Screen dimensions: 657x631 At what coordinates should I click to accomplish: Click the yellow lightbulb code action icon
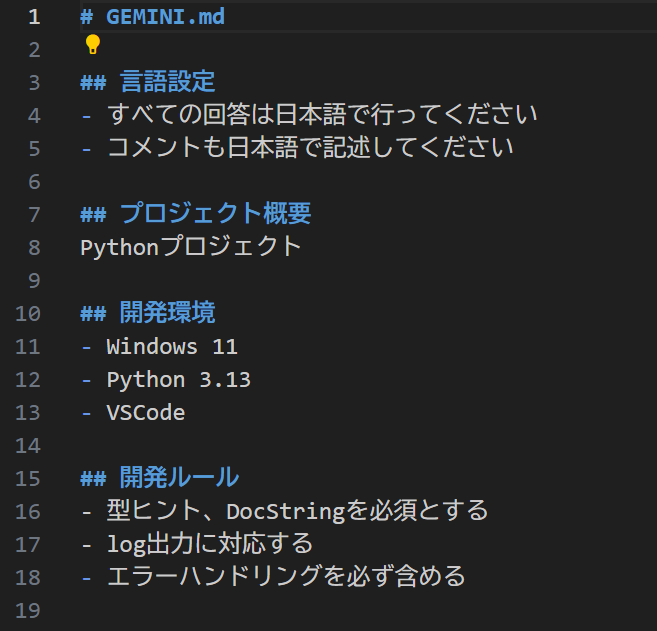(x=93, y=44)
